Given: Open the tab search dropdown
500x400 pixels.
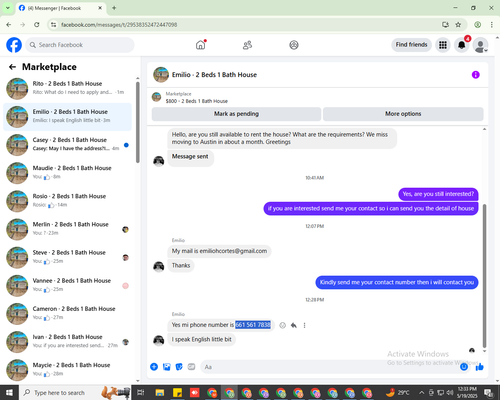Looking at the screenshot, I should tap(7, 8).
